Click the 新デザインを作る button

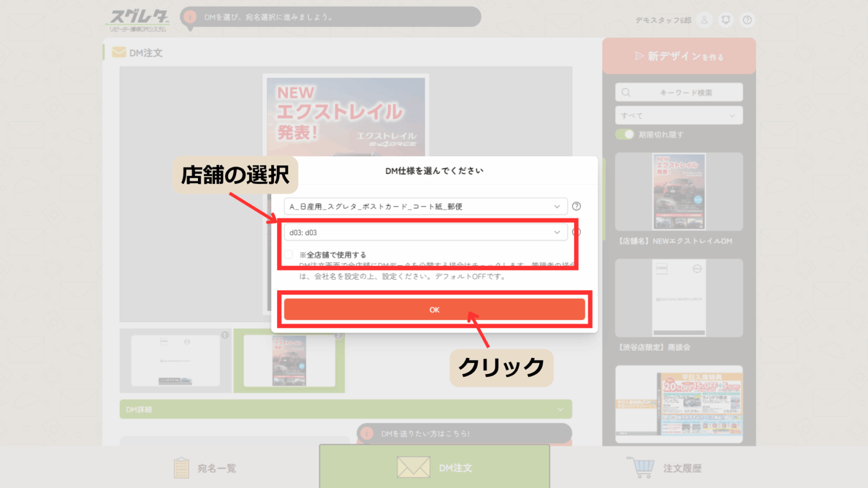679,56
